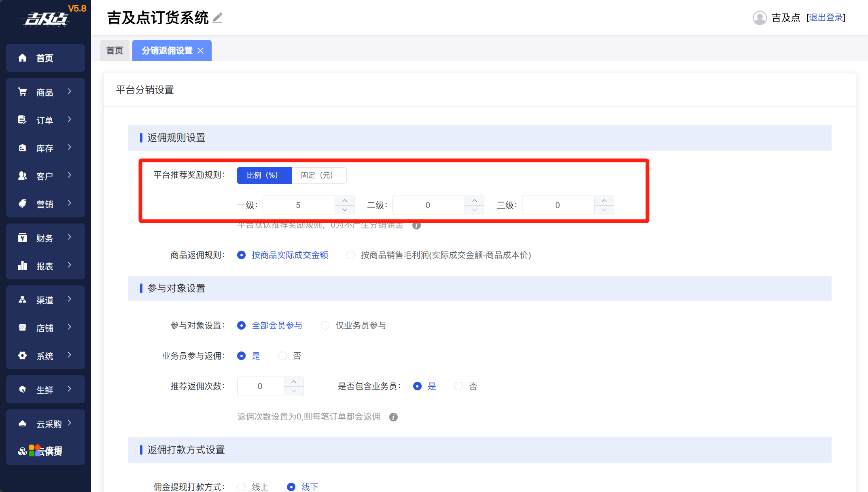This screenshot has width=868, height=492.
Task: Select 按商品销售毛利润 radio option
Action: pyautogui.click(x=351, y=255)
